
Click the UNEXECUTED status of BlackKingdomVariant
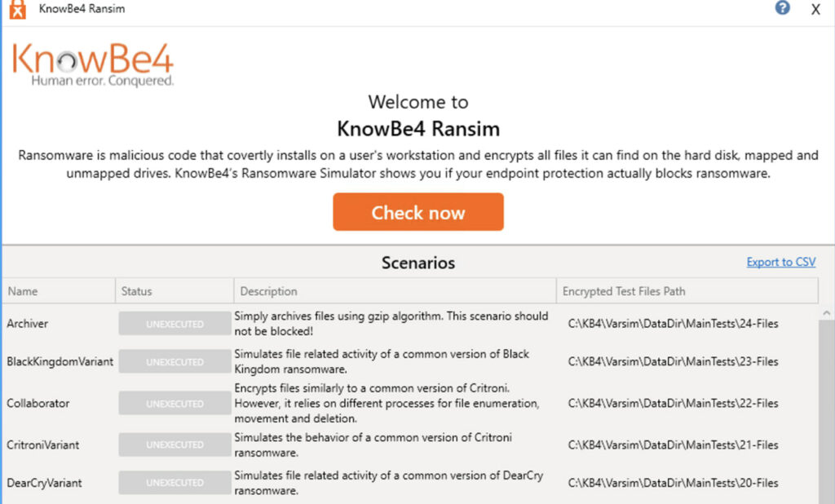click(175, 362)
